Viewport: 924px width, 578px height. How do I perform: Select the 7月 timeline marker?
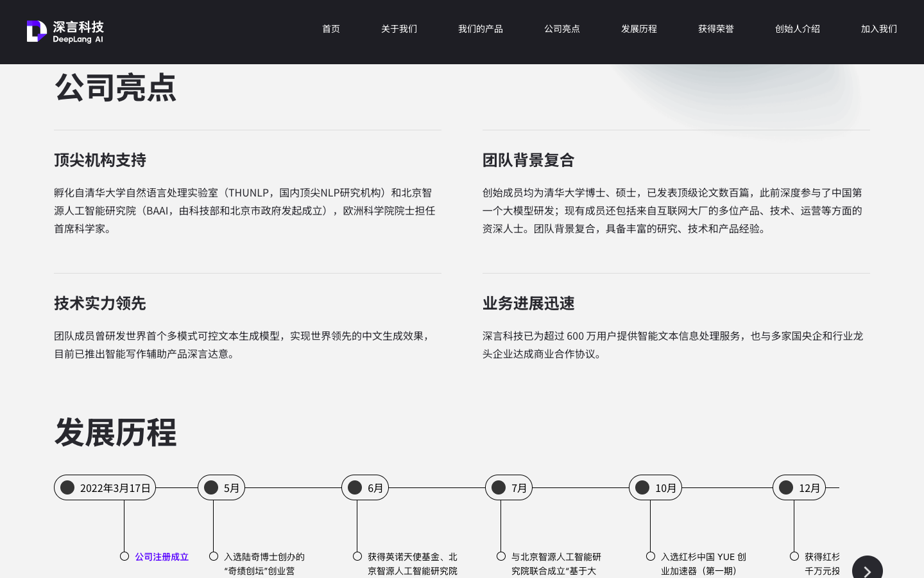(508, 487)
